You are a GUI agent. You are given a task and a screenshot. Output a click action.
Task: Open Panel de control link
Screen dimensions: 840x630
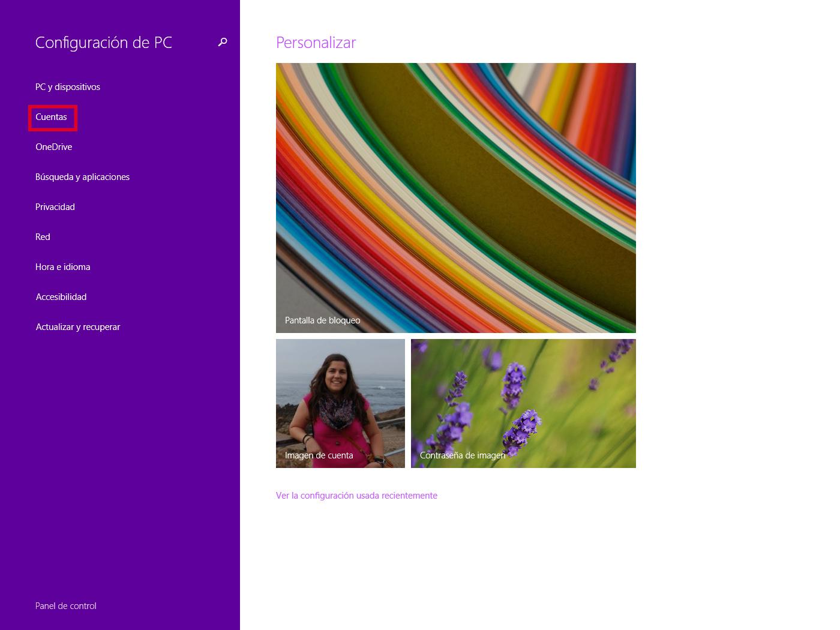point(66,606)
